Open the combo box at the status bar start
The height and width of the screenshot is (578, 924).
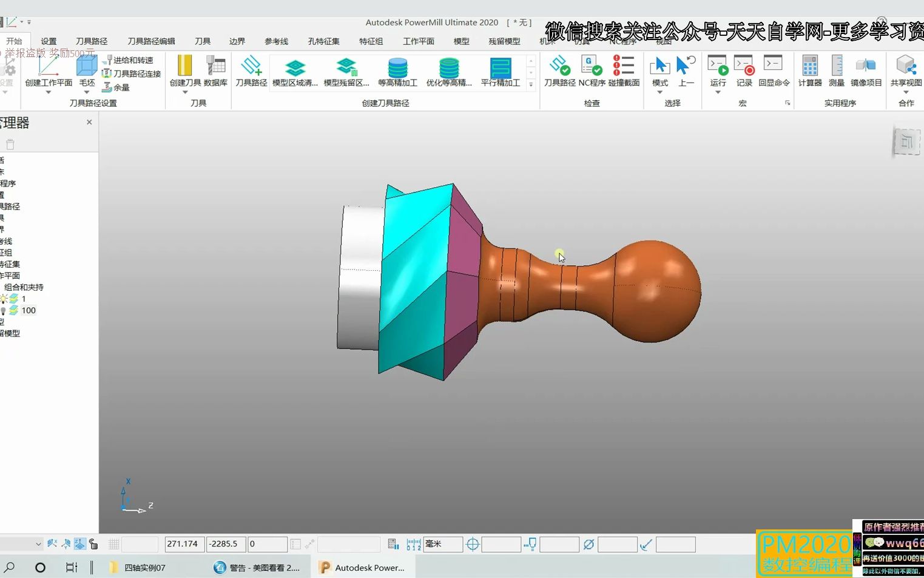[x=21, y=544]
